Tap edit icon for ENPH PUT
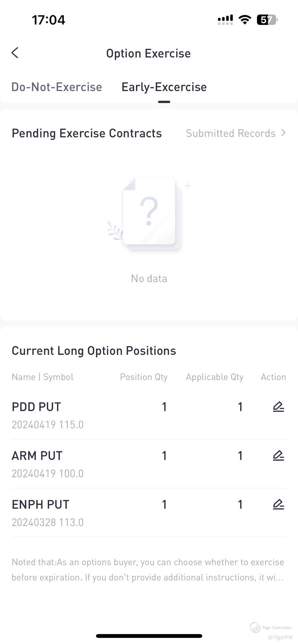Viewport: 298px width, 644px height. 278,504
